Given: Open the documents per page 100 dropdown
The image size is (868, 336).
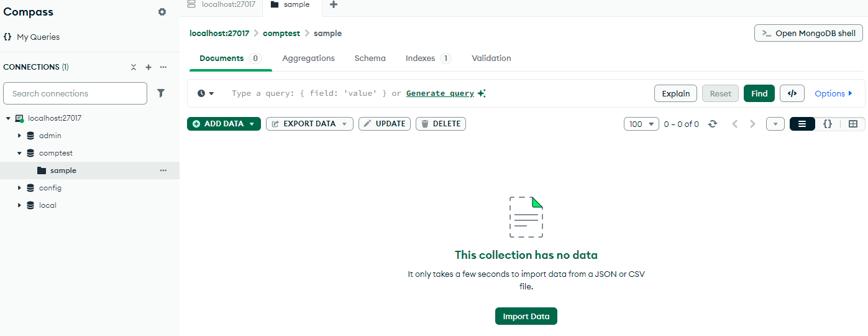Looking at the screenshot, I should (641, 124).
